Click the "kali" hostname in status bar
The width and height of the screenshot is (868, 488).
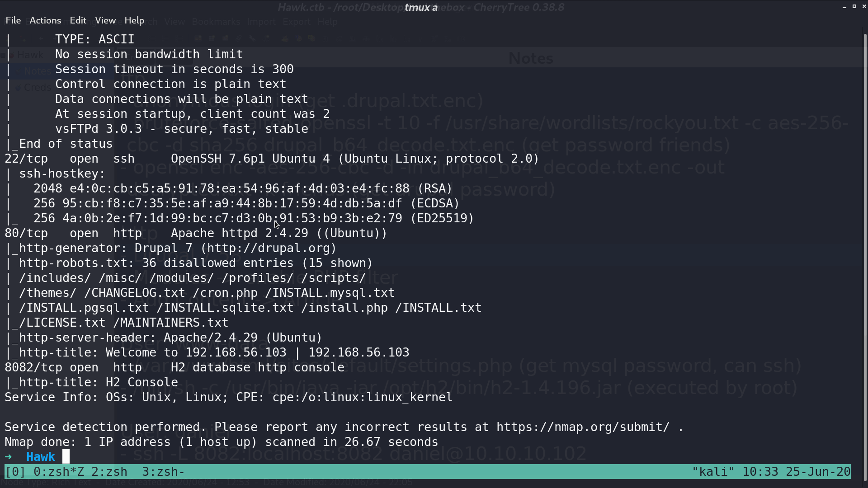(713, 472)
